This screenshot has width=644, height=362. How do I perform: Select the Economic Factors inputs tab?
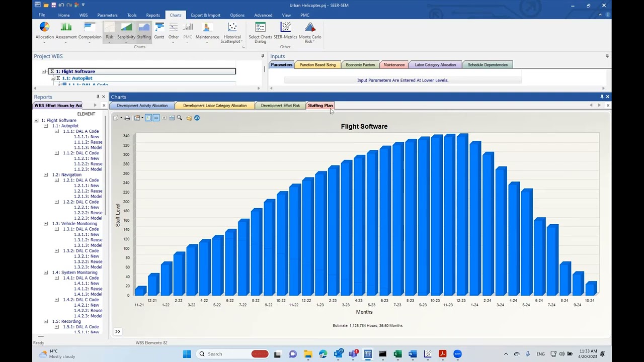pos(360,65)
